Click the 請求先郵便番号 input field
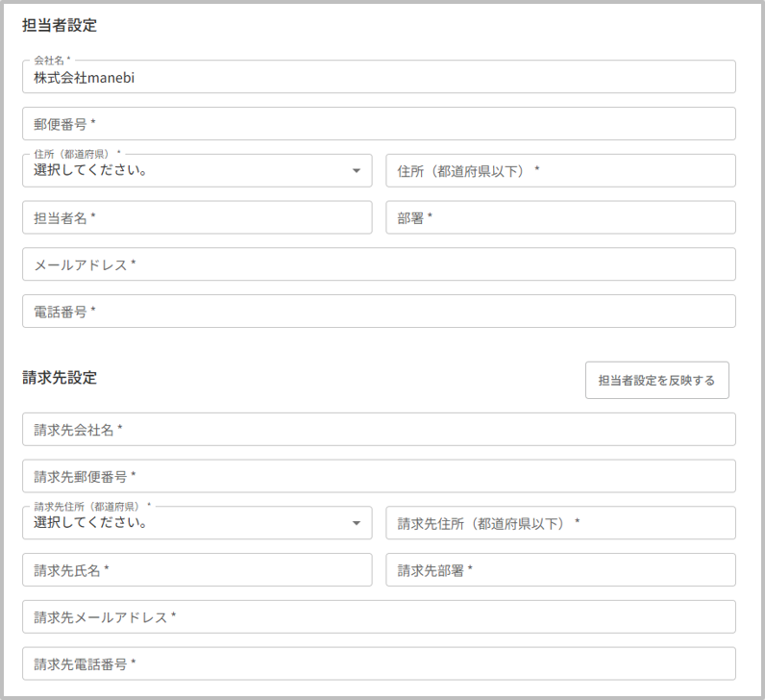This screenshot has height=700, width=765. [379, 476]
